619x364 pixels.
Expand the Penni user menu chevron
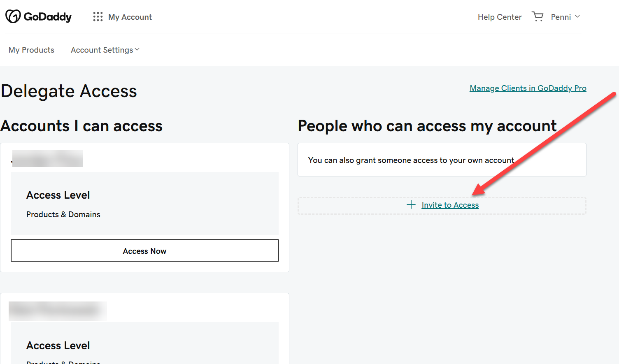577,16
